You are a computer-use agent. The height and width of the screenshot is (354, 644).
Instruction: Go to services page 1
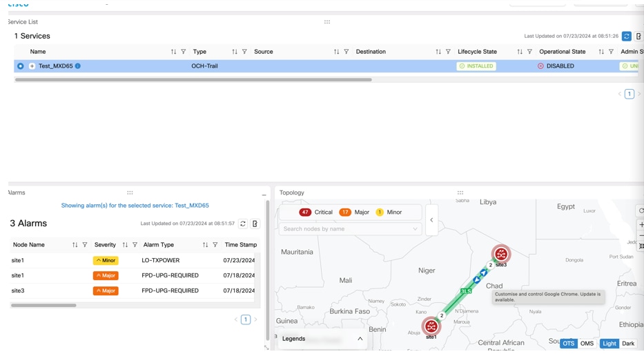click(630, 94)
